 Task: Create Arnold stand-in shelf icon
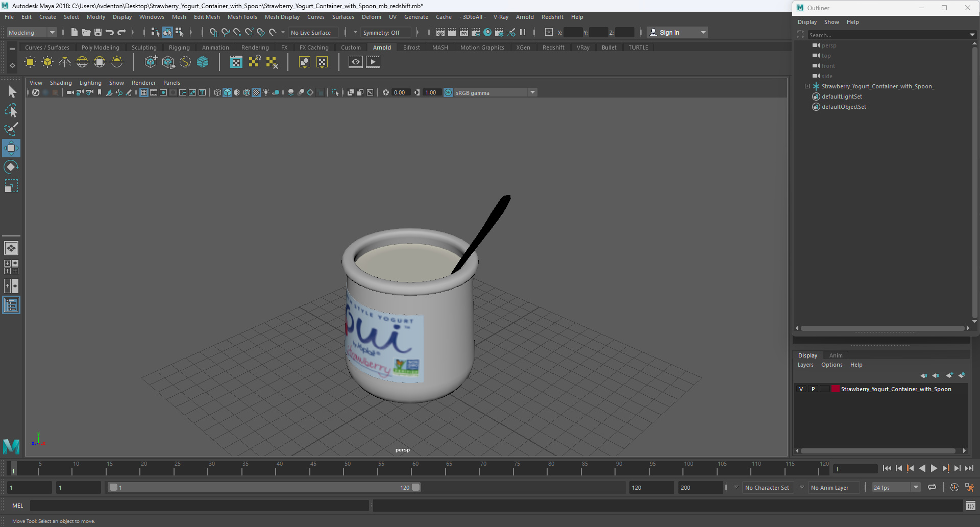[151, 62]
